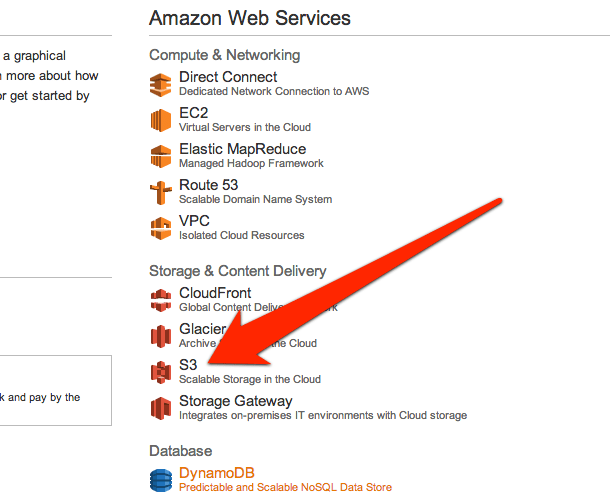This screenshot has width=610, height=494.
Task: Open the EC2 orange server icon
Action: pyautogui.click(x=161, y=120)
